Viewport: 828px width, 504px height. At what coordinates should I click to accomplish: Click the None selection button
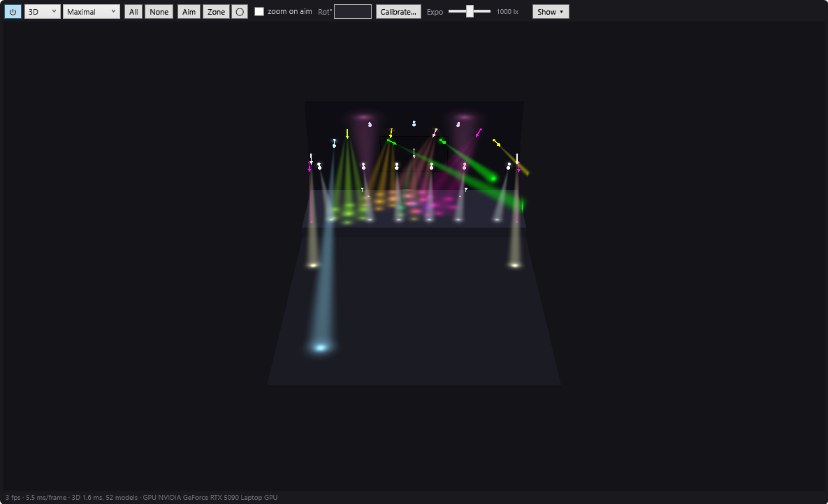coord(159,12)
